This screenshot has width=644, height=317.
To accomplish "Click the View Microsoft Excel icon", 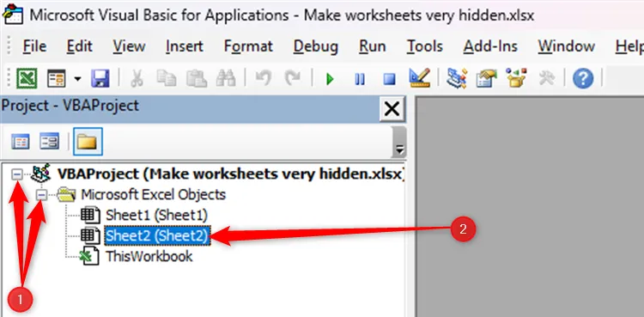I will pyautogui.click(x=27, y=78).
